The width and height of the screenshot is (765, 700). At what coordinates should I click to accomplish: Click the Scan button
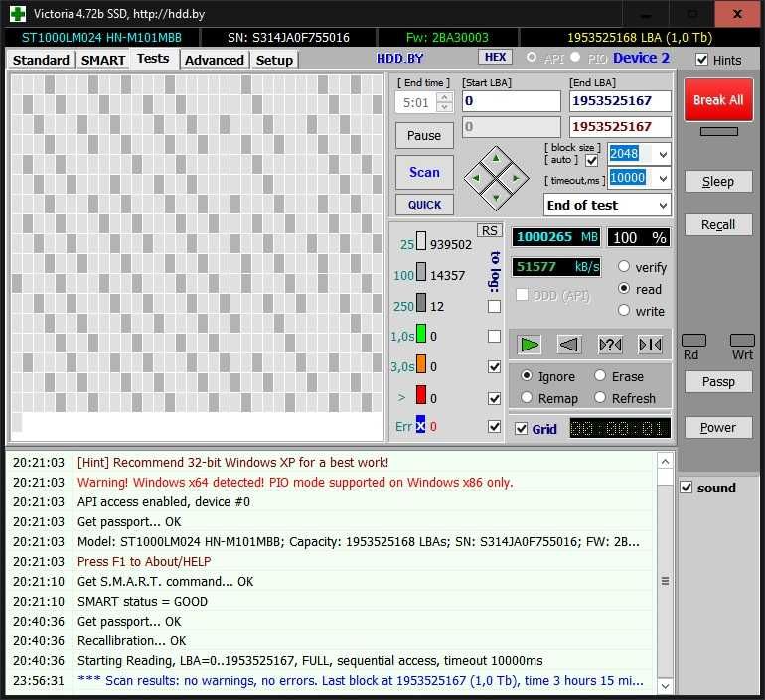424,172
